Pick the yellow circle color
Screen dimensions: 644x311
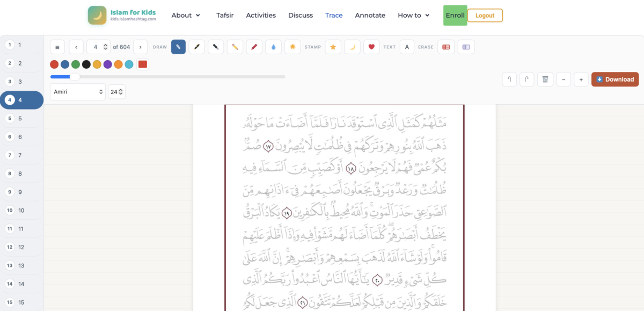pos(97,64)
